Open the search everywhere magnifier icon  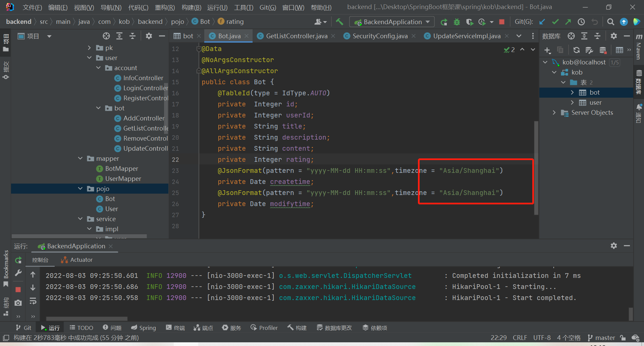pos(610,21)
